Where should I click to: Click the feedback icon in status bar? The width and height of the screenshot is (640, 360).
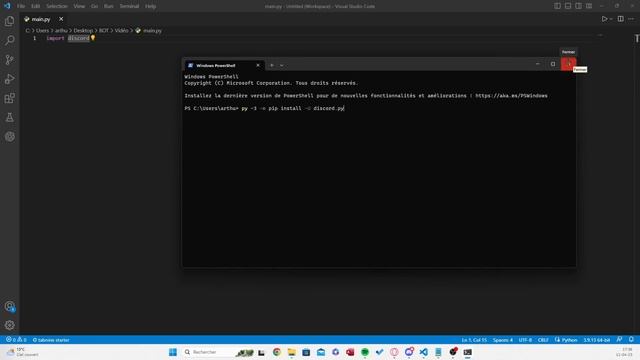619,340
